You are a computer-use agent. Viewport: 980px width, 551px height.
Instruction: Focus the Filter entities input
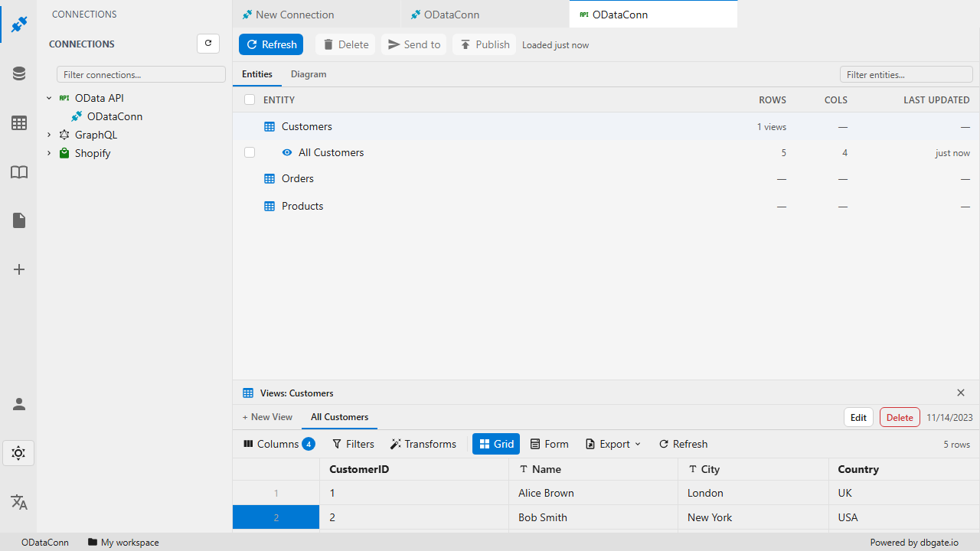point(906,74)
